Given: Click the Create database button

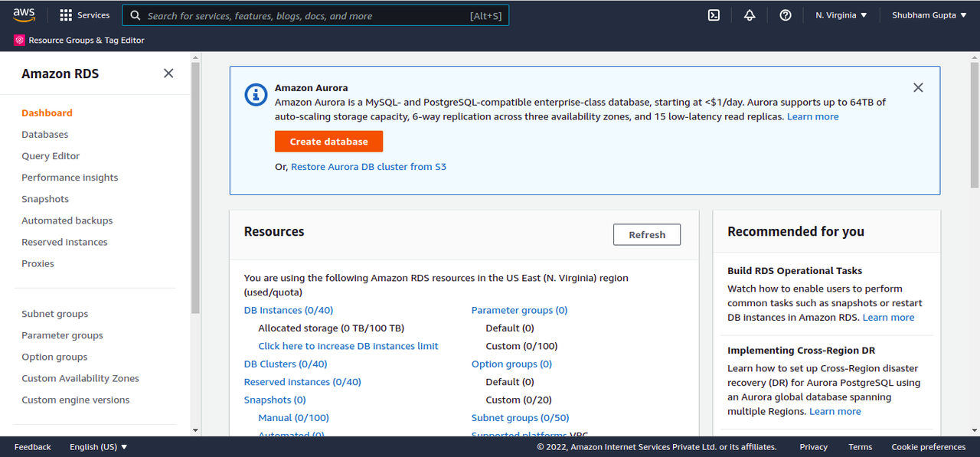Looking at the screenshot, I should [x=328, y=142].
